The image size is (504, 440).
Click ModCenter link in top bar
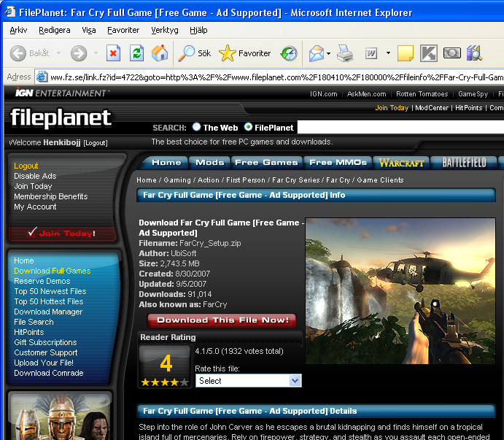coord(432,108)
